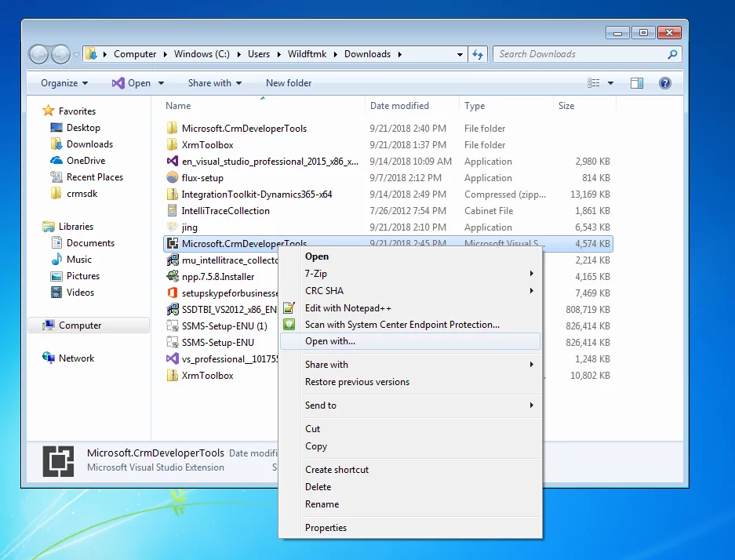Click the Music library note icon
Image resolution: width=735 pixels, height=560 pixels.
[x=56, y=259]
